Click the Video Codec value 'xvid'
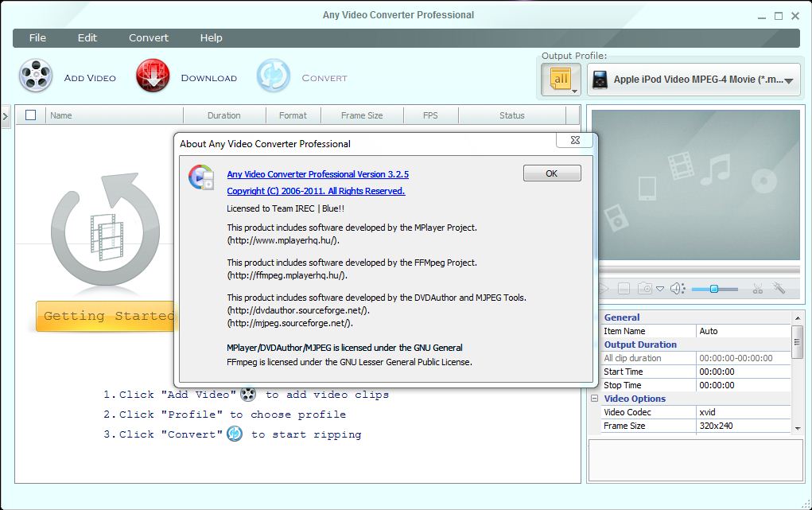Image resolution: width=812 pixels, height=510 pixels. pyautogui.click(x=743, y=412)
